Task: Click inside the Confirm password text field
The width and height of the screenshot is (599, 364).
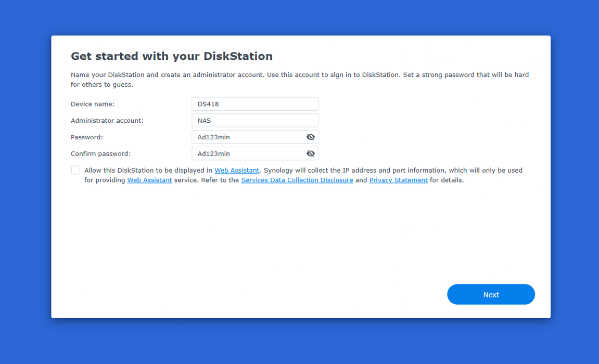Action: pos(247,154)
